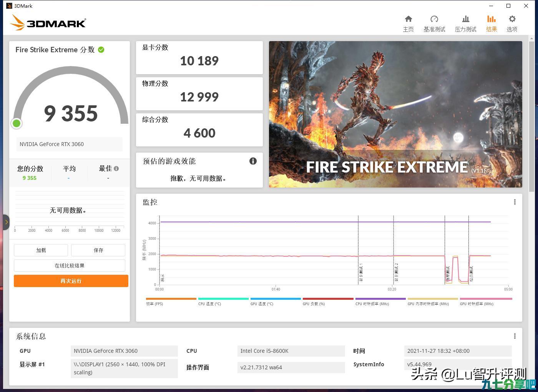Toggle the GPU 负载 legend swatch

[x=328, y=299]
